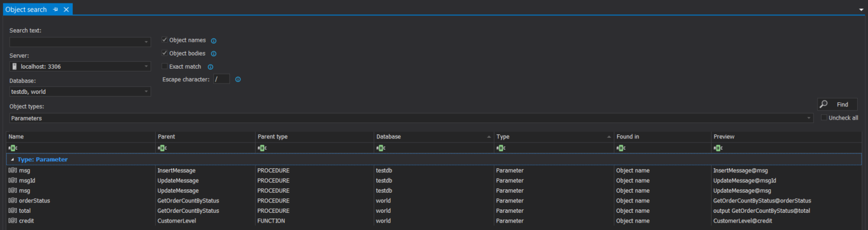This screenshot has height=230, width=868.
Task: Enable the Exact match checkbox
Action: tap(165, 66)
